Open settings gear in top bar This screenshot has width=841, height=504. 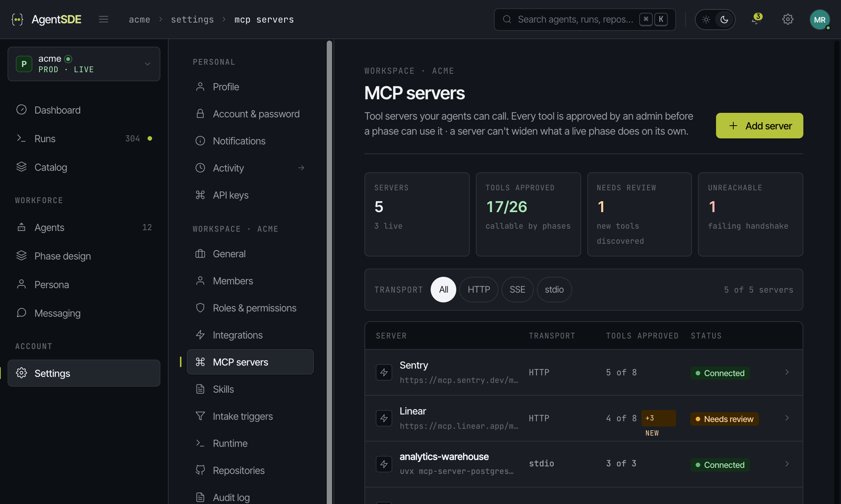(x=788, y=19)
